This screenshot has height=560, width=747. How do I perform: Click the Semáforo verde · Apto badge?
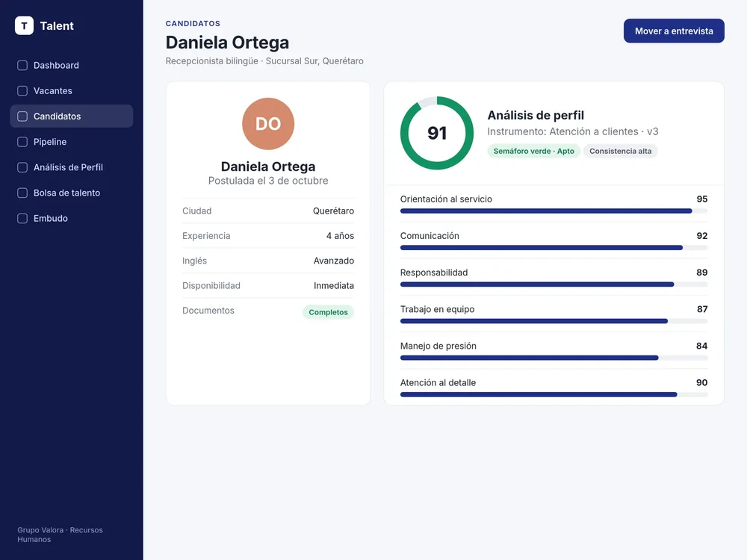pos(533,151)
